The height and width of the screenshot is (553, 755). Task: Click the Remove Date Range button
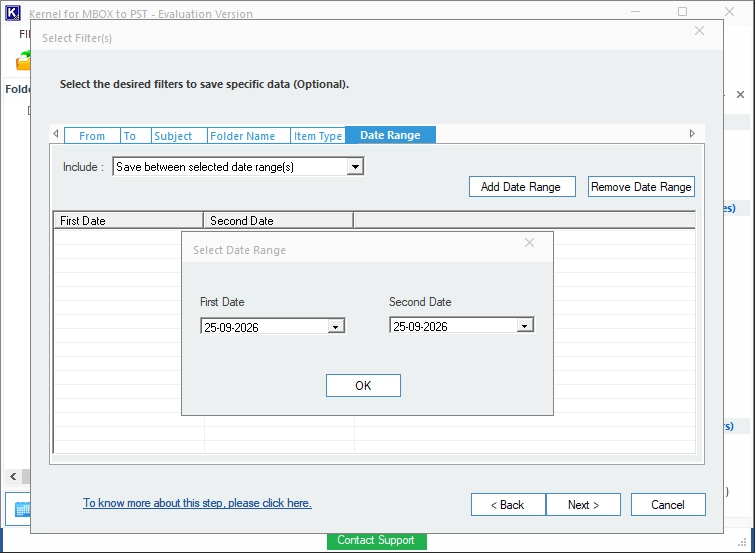pyautogui.click(x=641, y=186)
